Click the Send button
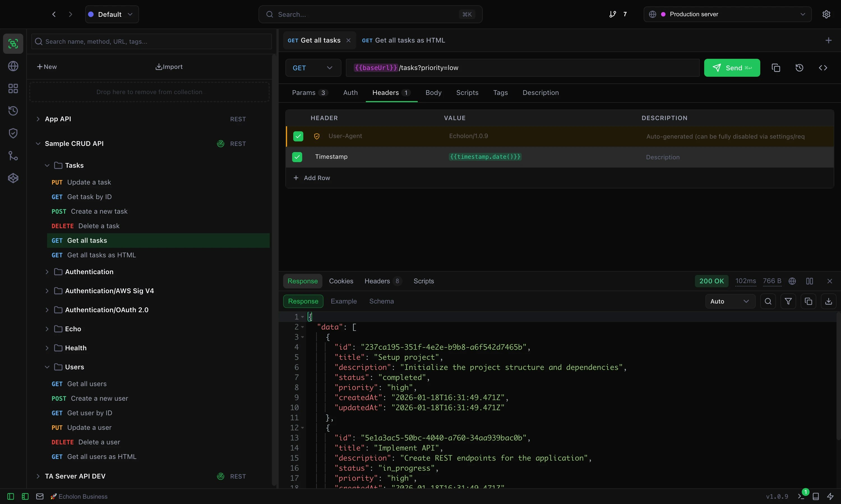The image size is (841, 504). coord(732,67)
